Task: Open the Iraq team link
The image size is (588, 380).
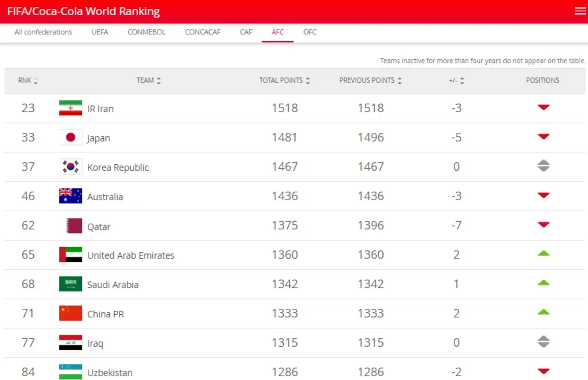Action: [95, 344]
